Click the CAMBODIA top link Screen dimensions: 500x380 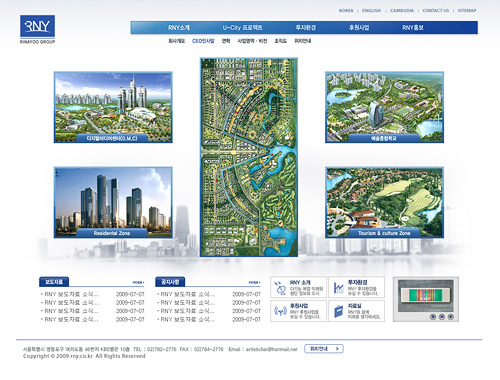point(402,11)
